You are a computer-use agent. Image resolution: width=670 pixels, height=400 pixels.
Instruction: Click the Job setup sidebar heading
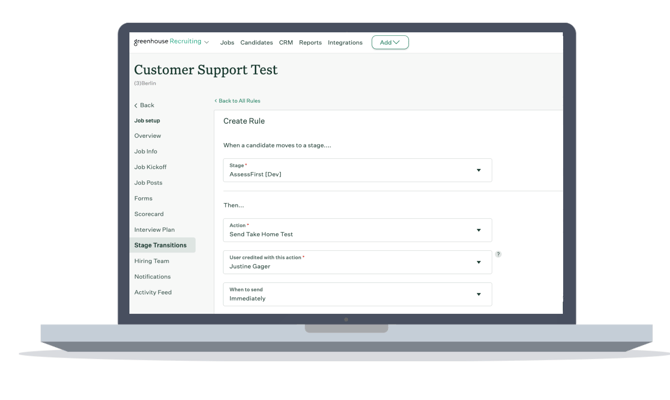pyautogui.click(x=147, y=121)
